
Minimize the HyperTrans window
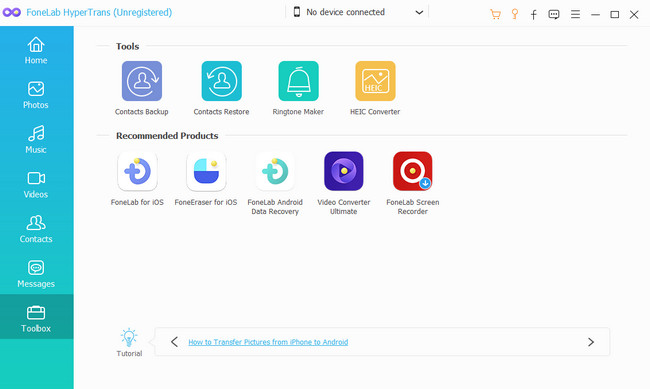596,15
